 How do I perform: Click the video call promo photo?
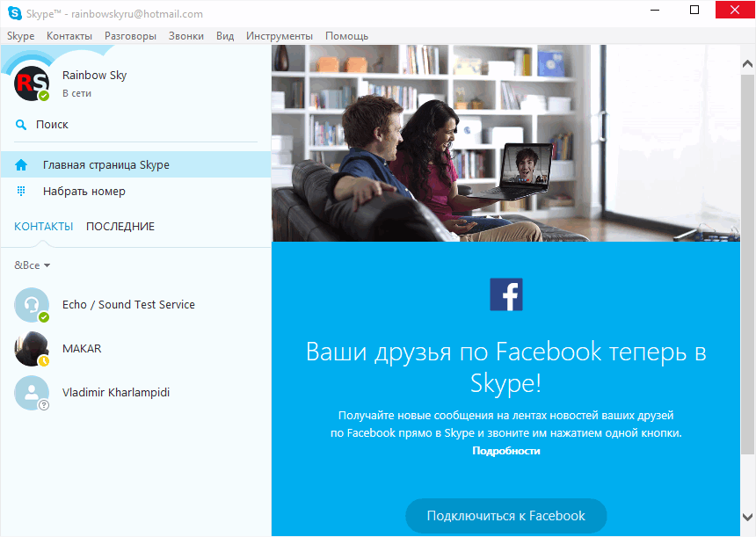[x=505, y=143]
